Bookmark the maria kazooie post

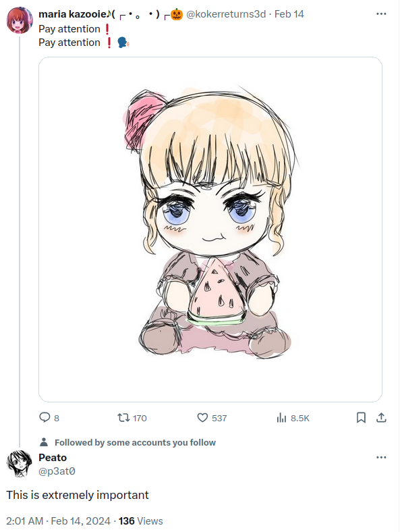point(361,417)
